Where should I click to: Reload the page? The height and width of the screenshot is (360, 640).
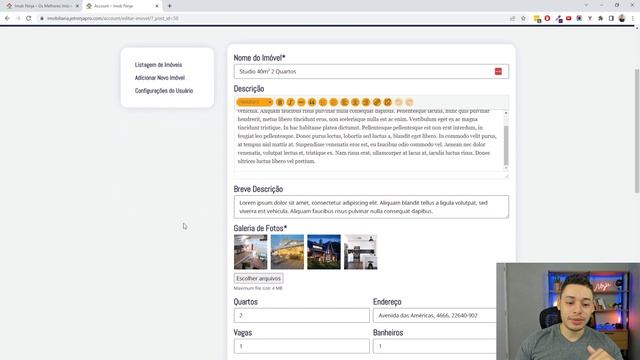tap(29, 18)
